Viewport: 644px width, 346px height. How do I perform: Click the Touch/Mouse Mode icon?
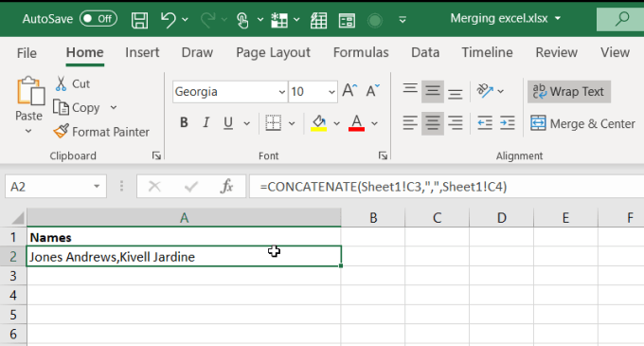pos(242,20)
